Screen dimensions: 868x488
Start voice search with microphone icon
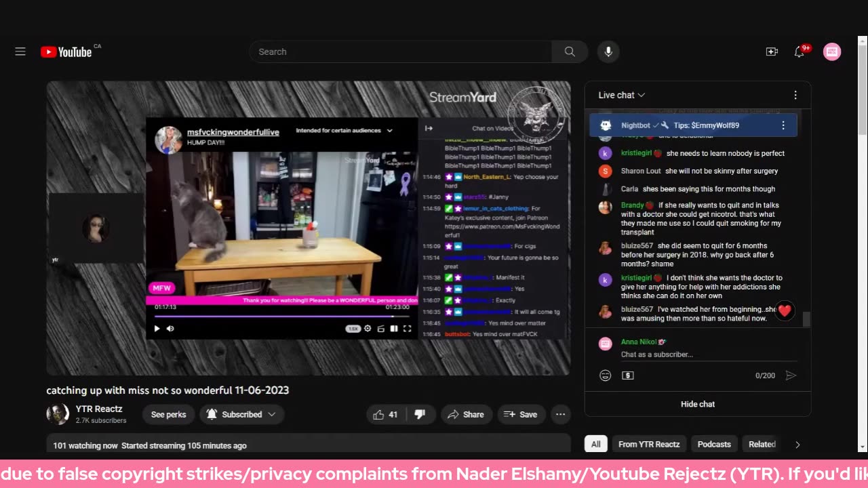pyautogui.click(x=608, y=52)
